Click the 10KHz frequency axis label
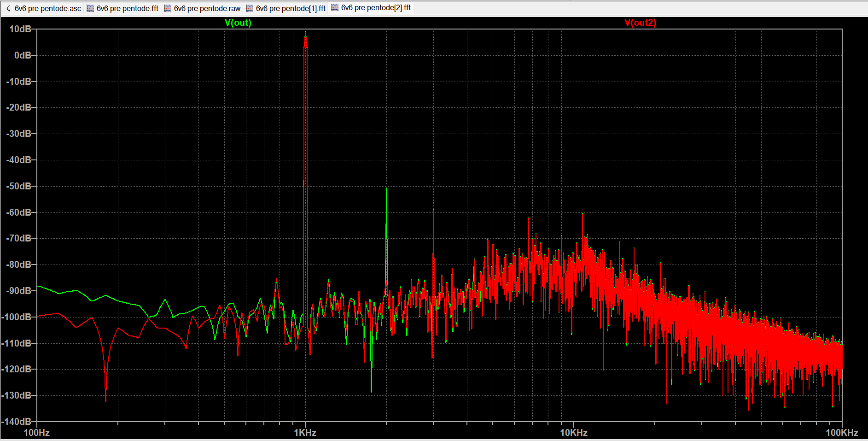This screenshot has height=441, width=868. 574,433
